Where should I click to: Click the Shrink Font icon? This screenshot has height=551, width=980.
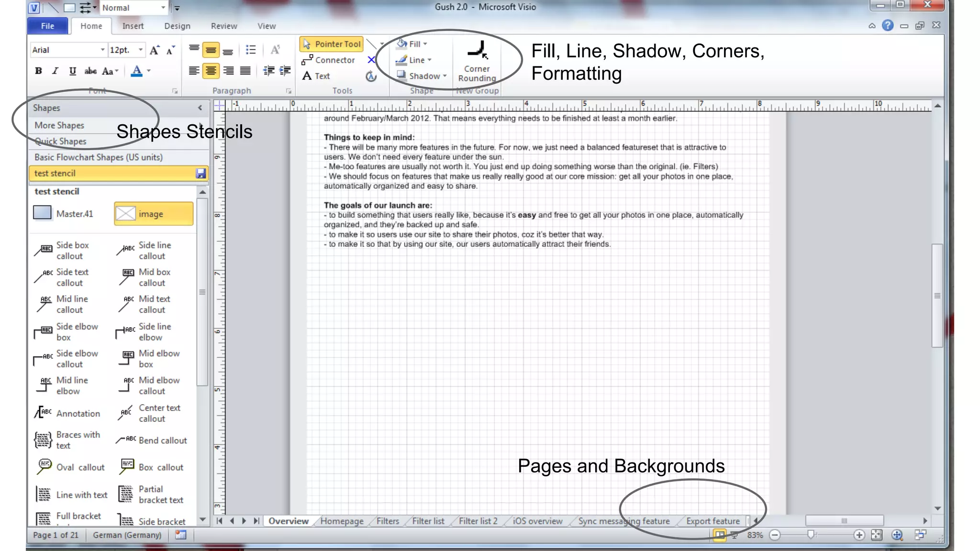[x=170, y=50]
